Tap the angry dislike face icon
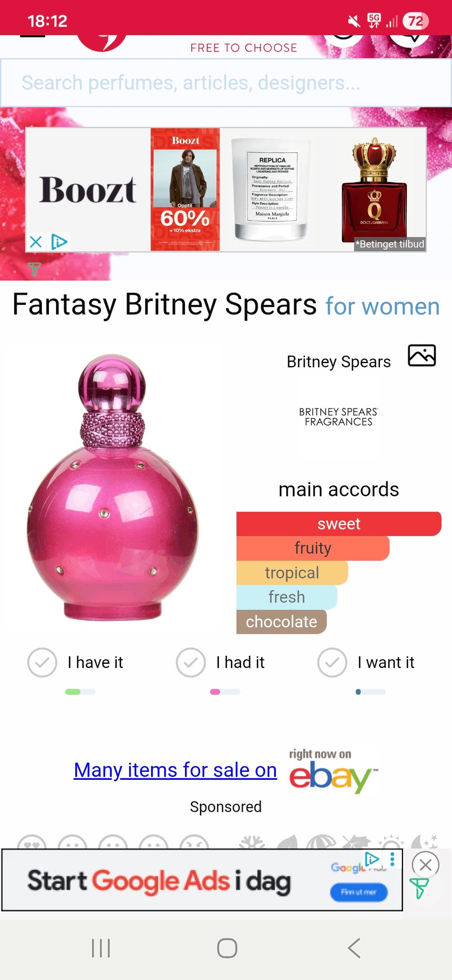Image resolution: width=452 pixels, height=980 pixels. tap(194, 842)
